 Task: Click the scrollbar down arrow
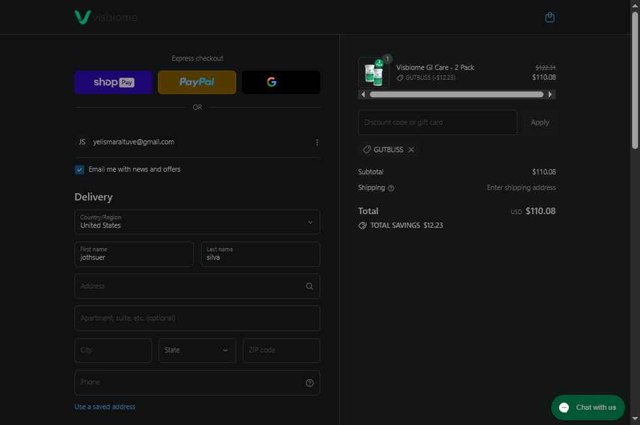pyautogui.click(x=635, y=419)
